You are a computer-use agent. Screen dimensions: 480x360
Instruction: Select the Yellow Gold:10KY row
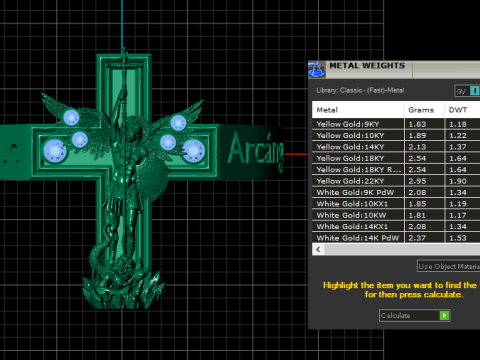[396, 135]
